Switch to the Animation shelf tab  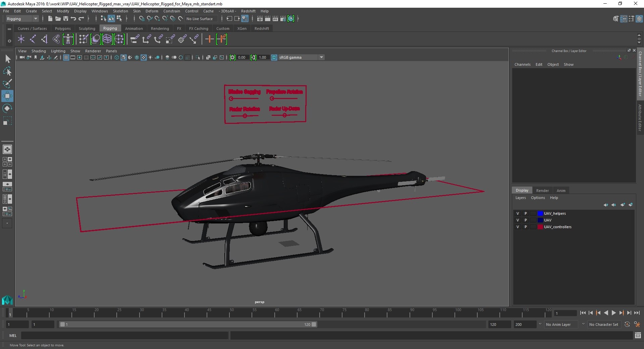(134, 29)
